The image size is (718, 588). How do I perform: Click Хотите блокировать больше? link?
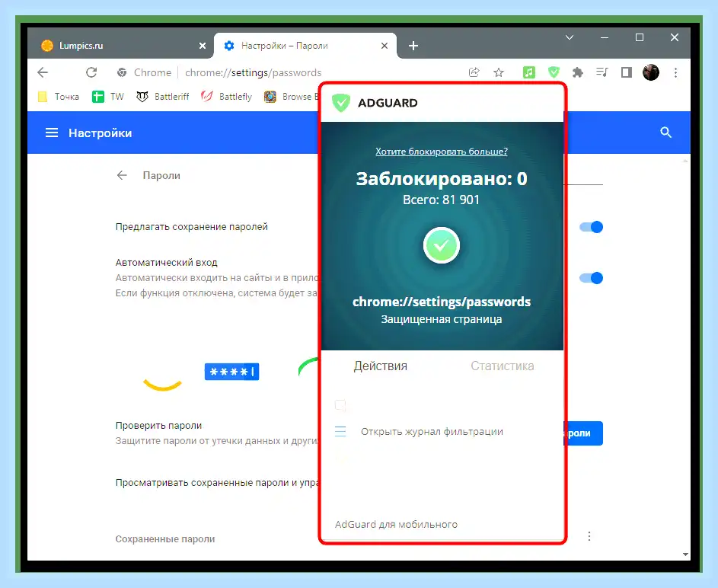coord(442,152)
